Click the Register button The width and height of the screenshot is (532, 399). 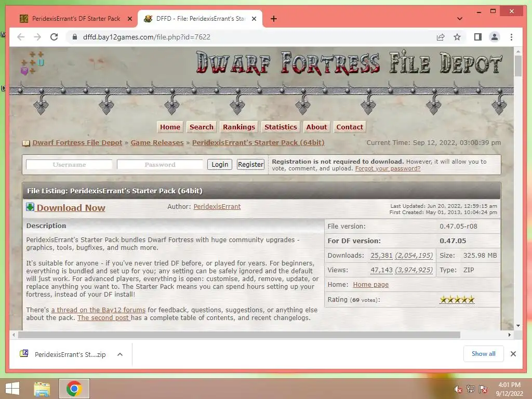[250, 165]
